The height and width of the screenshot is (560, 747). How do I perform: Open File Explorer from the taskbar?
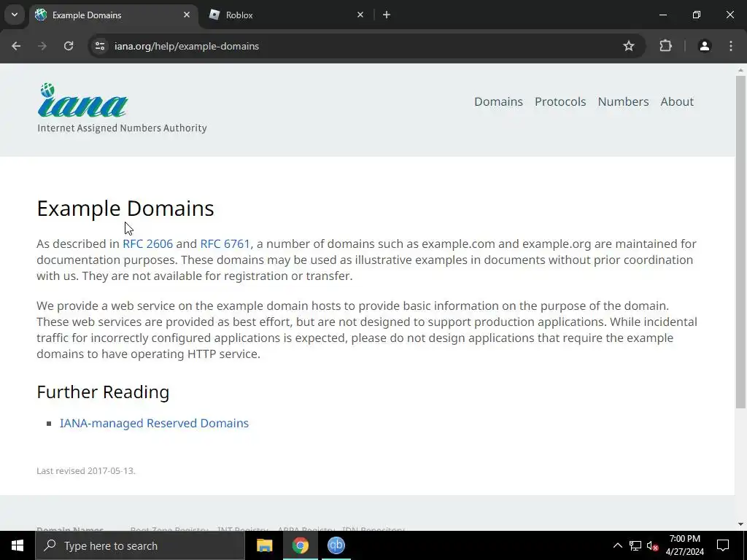(x=264, y=545)
